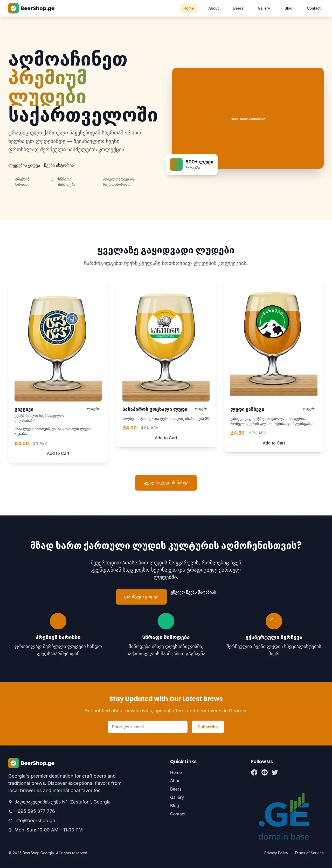332x868 pixels.
Task: Open Contact in the top navigation
Action: (313, 8)
